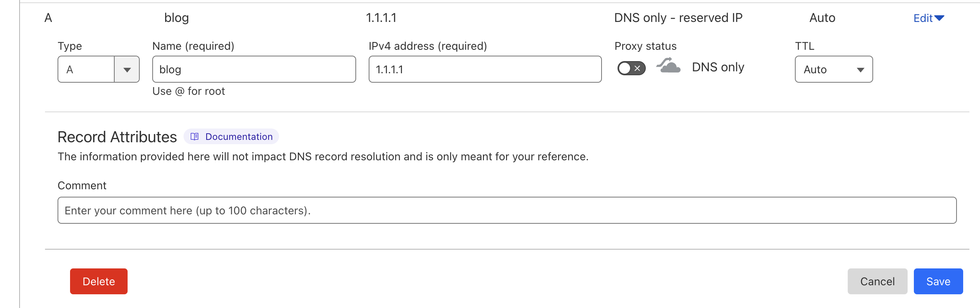The width and height of the screenshot is (980, 308).
Task: Toggle the Proxy status switch on
Action: [631, 68]
